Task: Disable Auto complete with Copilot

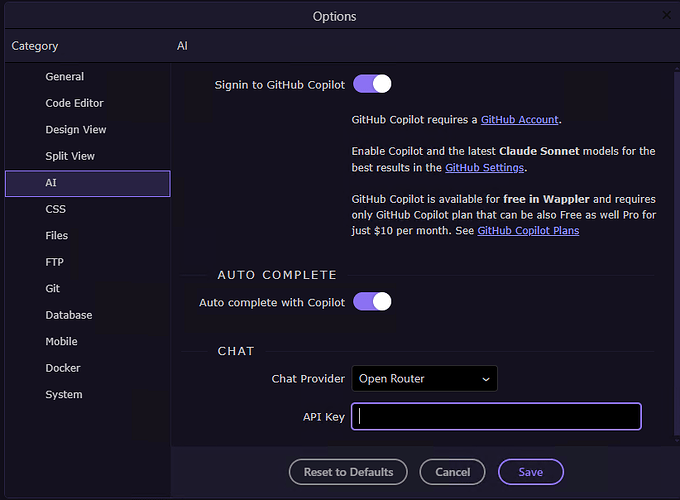Action: coord(372,301)
